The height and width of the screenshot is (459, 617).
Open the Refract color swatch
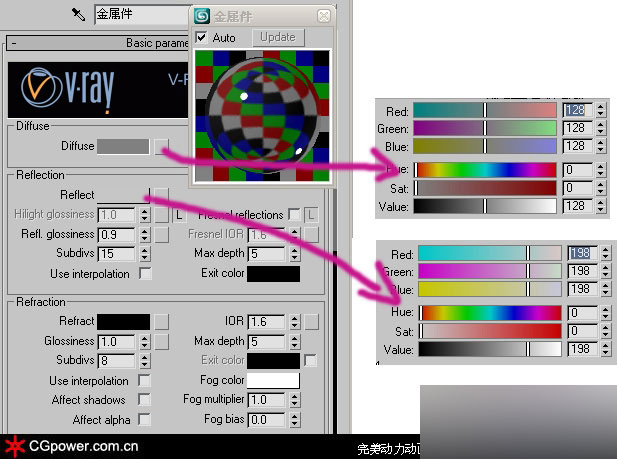point(123,322)
